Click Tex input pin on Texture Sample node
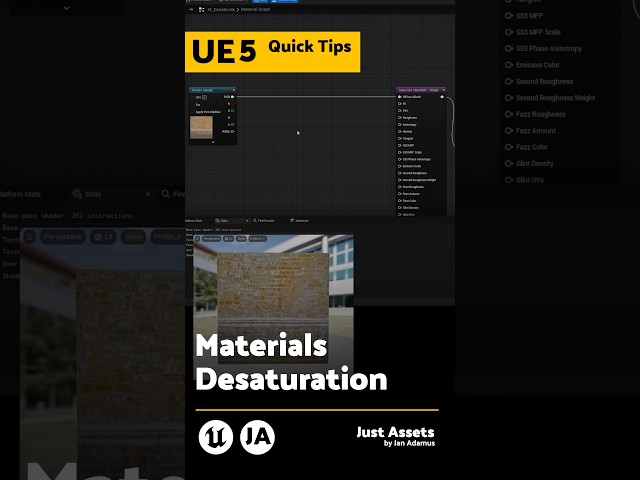640x480 pixels. (x=193, y=104)
